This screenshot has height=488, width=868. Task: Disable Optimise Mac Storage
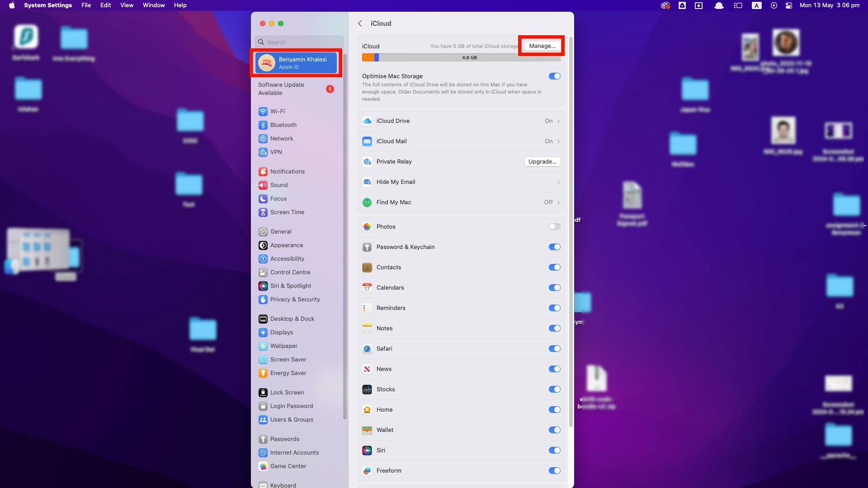coord(554,76)
